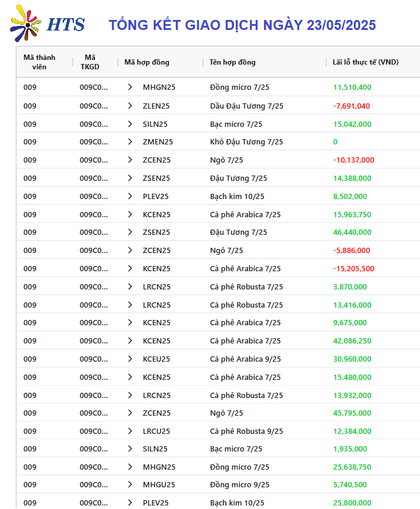The image size is (420, 509).
Task: Expand the first MHGN25 row with 11,510,400
Action: [130, 87]
